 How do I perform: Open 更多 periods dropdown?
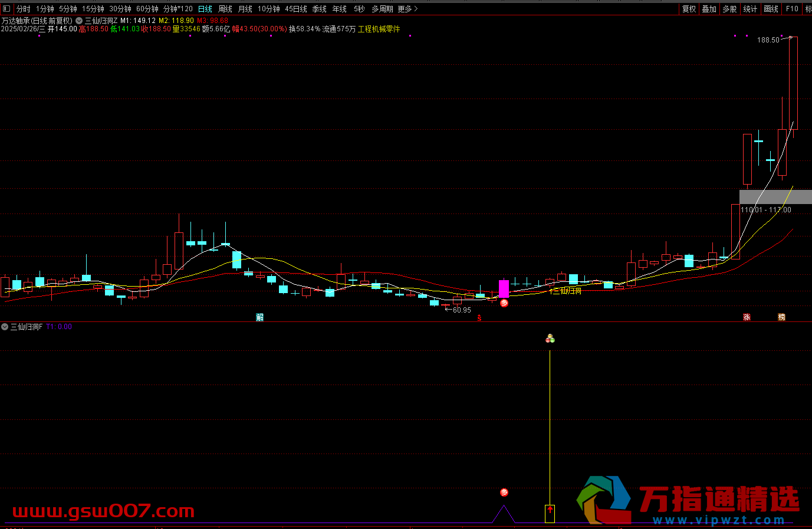coord(407,9)
